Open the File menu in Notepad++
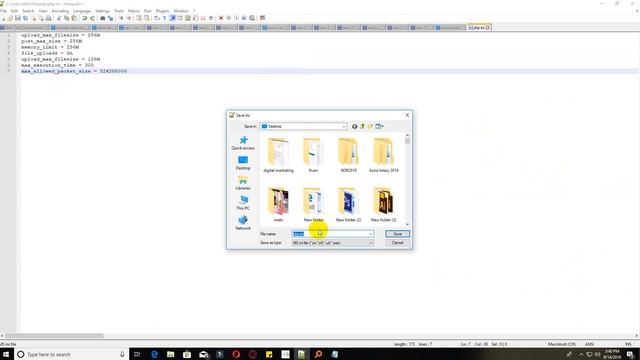 (x=3, y=11)
